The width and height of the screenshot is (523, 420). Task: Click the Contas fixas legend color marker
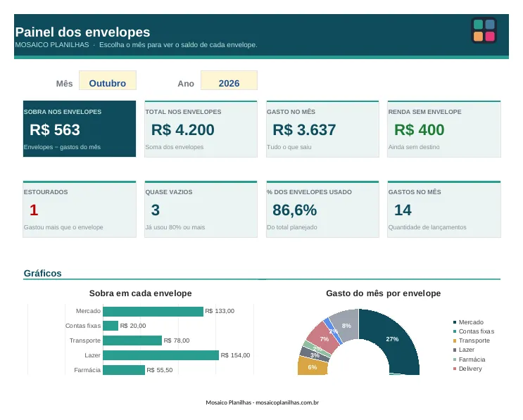pyautogui.click(x=455, y=331)
